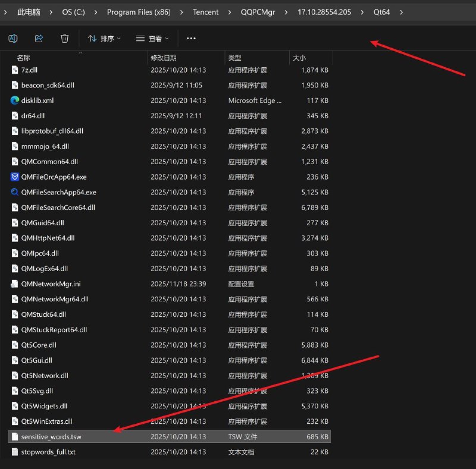Sort by the 修改日期 column header
This screenshot has height=469, width=476.
tap(164, 58)
